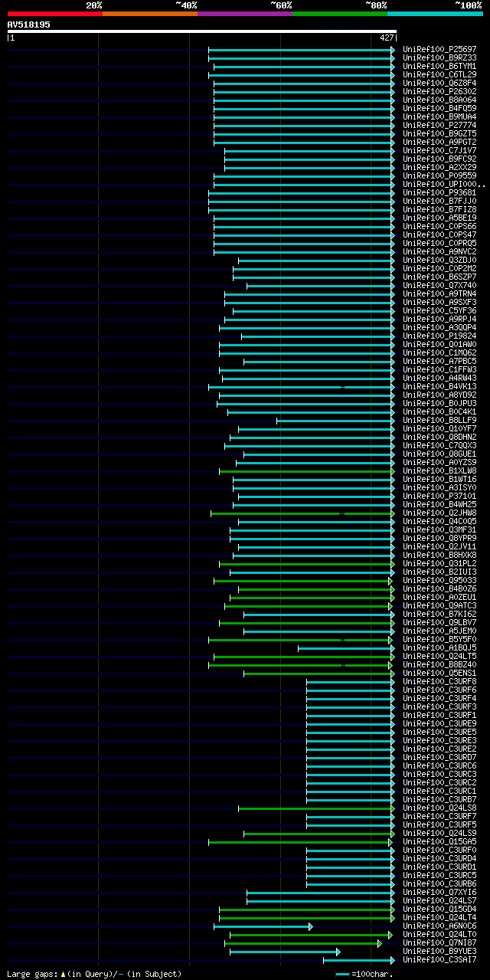Click the orange ~40% legend color bar
The width and height of the screenshot is (490, 980).
pos(150,14)
